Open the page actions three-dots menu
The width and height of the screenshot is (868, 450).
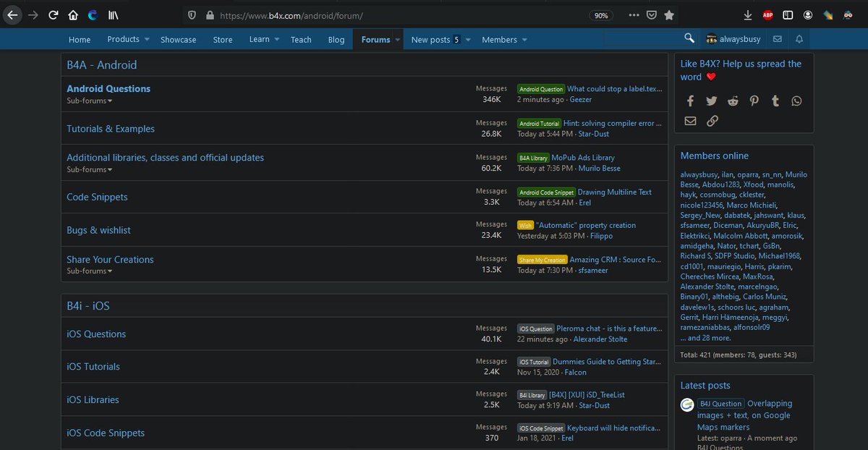tap(634, 14)
